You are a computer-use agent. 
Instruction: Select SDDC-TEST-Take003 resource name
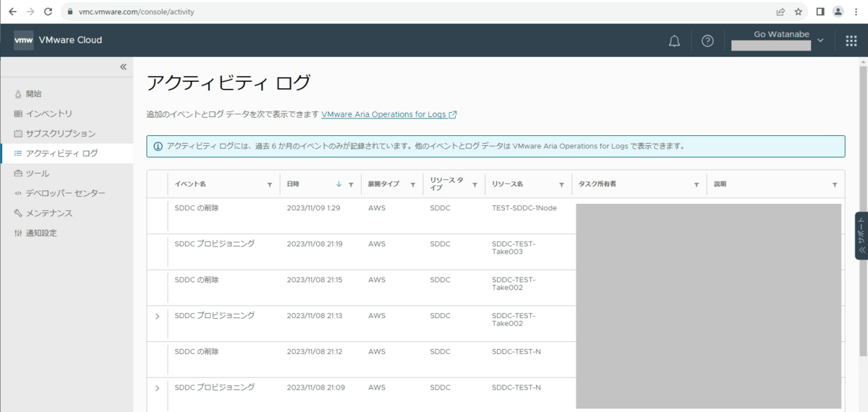513,248
